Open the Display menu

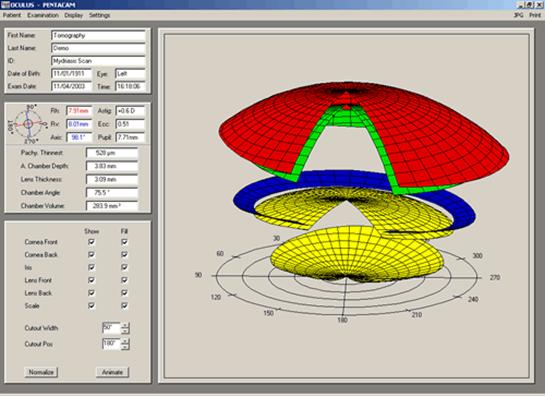(x=74, y=15)
